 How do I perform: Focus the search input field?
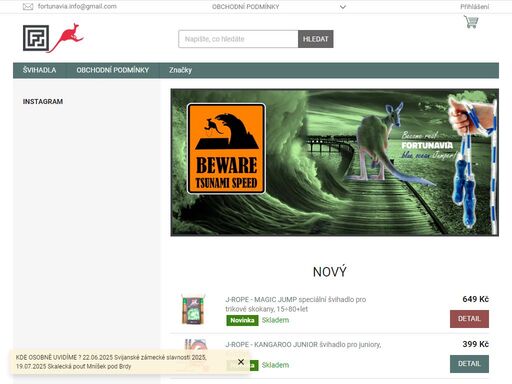(x=238, y=39)
